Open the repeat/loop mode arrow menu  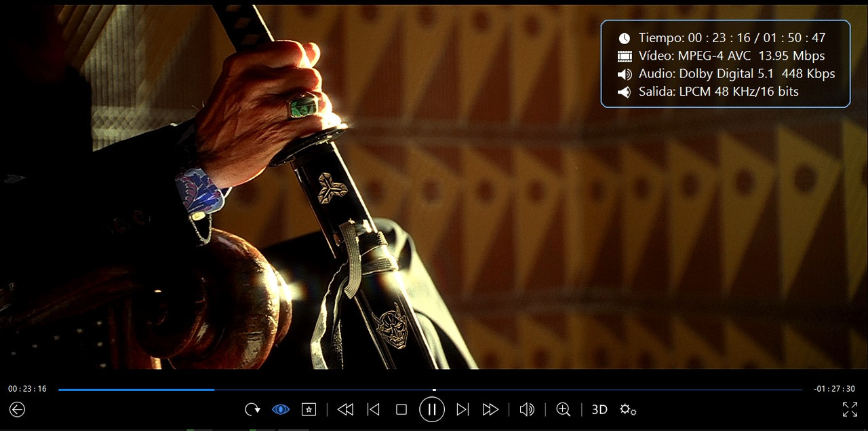pyautogui.click(x=252, y=409)
